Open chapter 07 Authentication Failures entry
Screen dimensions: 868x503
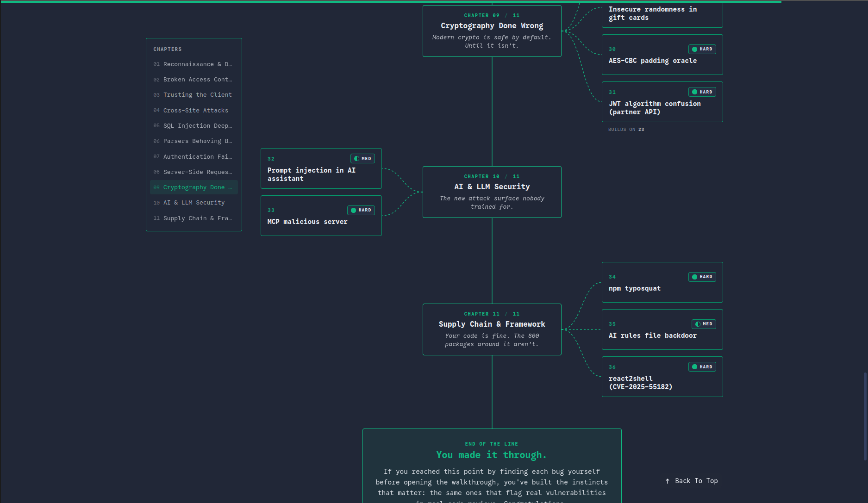tap(194, 156)
